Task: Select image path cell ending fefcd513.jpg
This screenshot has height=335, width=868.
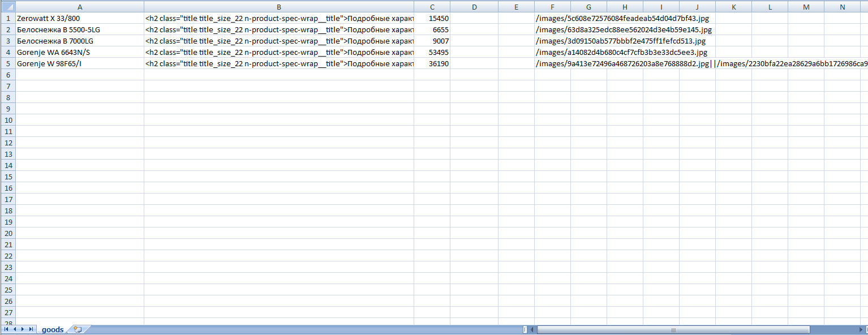Action: point(552,41)
